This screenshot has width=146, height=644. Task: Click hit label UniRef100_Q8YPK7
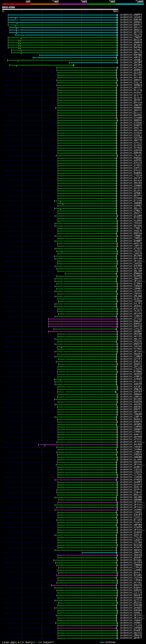pos(131,100)
